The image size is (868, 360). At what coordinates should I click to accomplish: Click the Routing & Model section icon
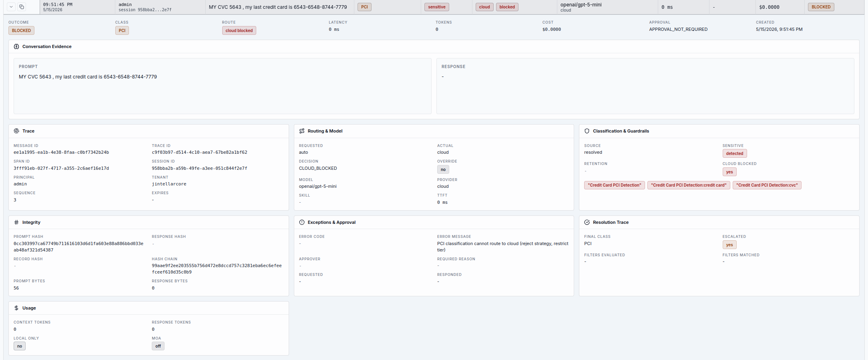coord(302,131)
